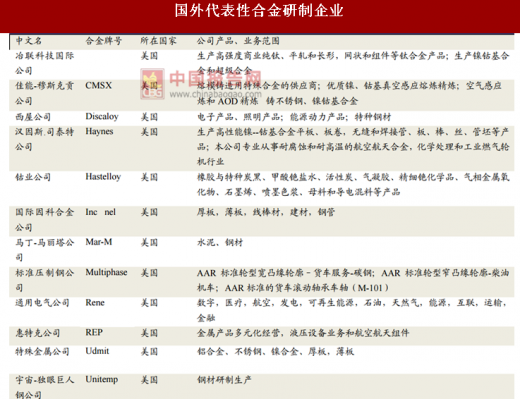Select the text 生产高强度商业纯钛
The image size is (520, 399).
(x=238, y=56)
